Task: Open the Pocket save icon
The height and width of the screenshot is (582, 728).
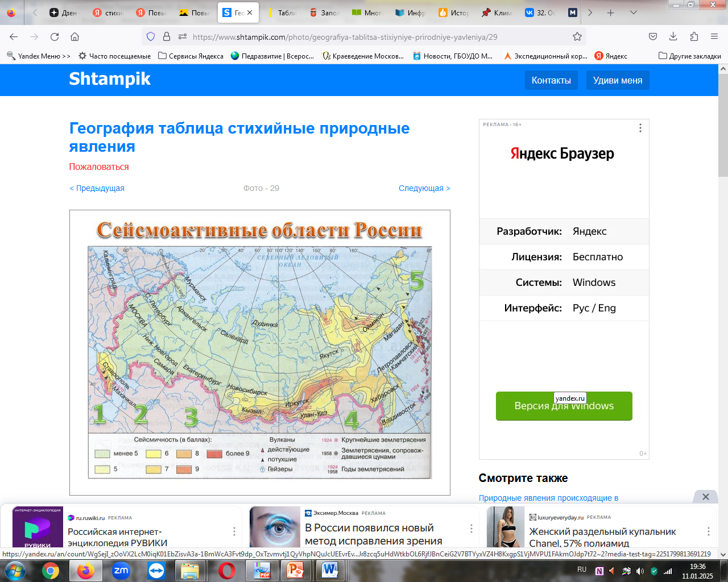Action: coord(653,36)
